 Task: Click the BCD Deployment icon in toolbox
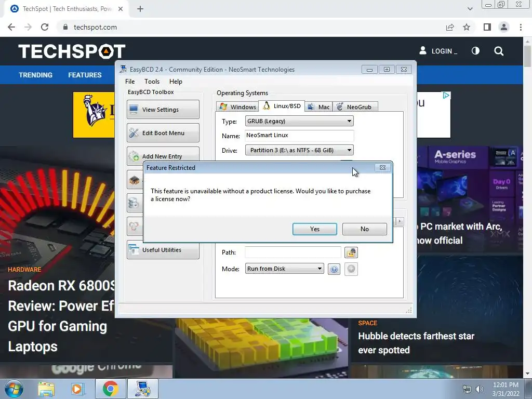[134, 227]
